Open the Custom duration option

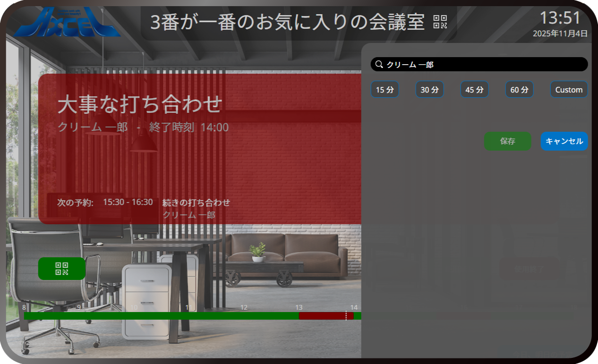pos(569,90)
